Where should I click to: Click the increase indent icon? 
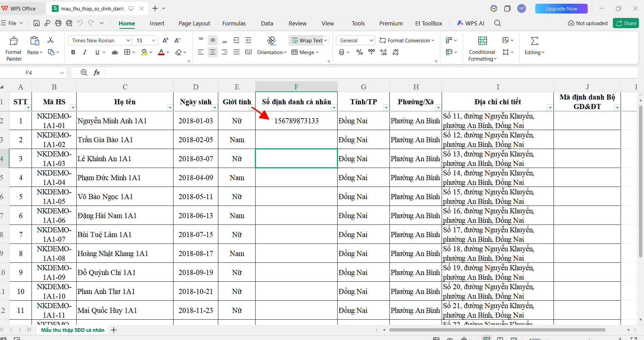click(x=248, y=40)
